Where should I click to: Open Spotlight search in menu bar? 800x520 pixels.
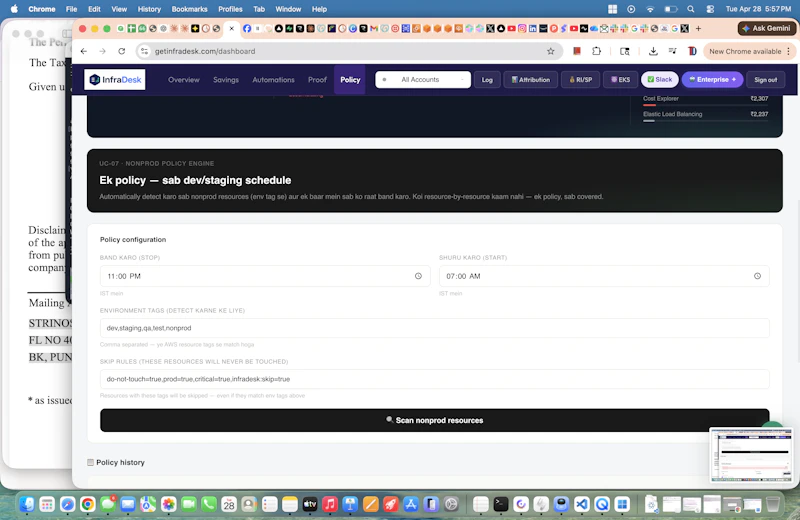click(x=690, y=9)
